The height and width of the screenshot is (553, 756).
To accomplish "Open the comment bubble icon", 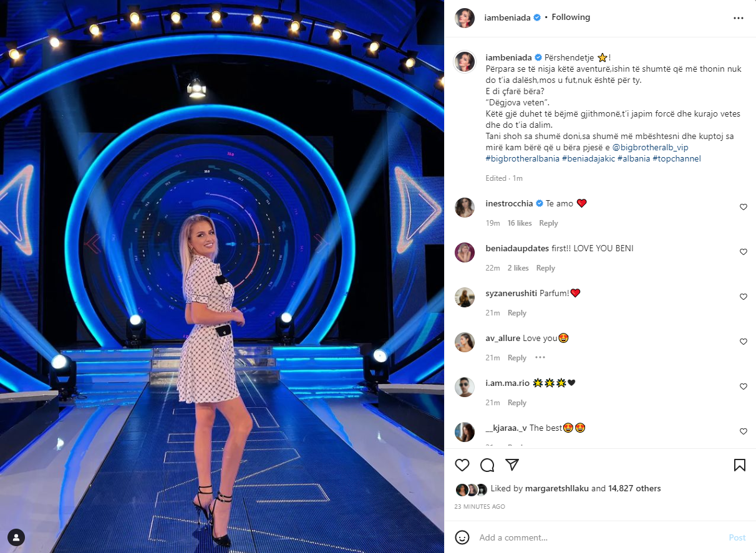I will pyautogui.click(x=487, y=465).
